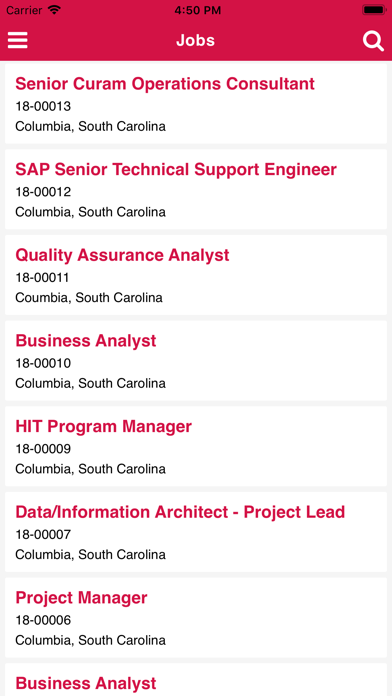Tap the search magnifier icon
392x696 pixels.
(373, 41)
